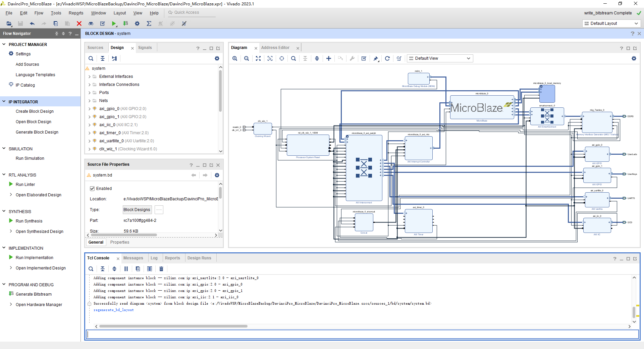The image size is (644, 349).
Task: Click the Design tree vertical scrollbar
Action: coord(220,91)
